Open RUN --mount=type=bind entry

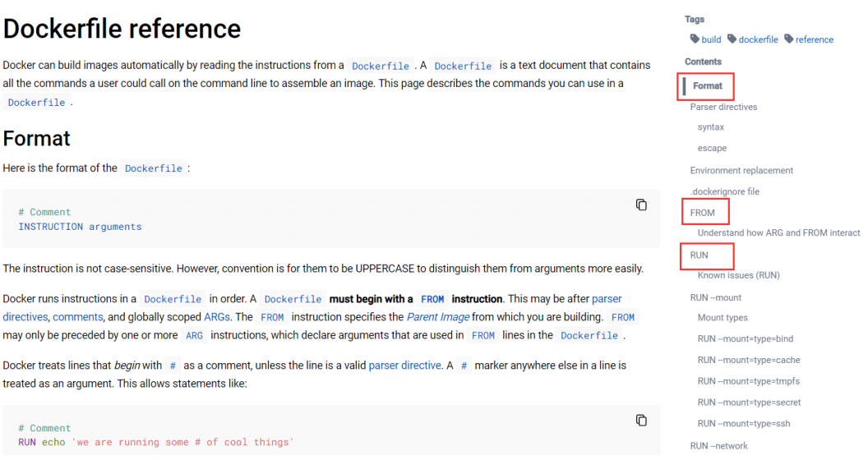[745, 339]
